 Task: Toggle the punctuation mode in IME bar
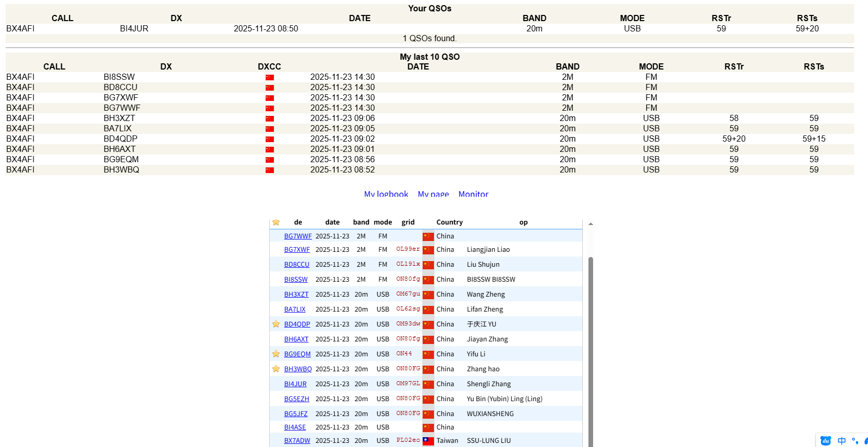(855, 441)
